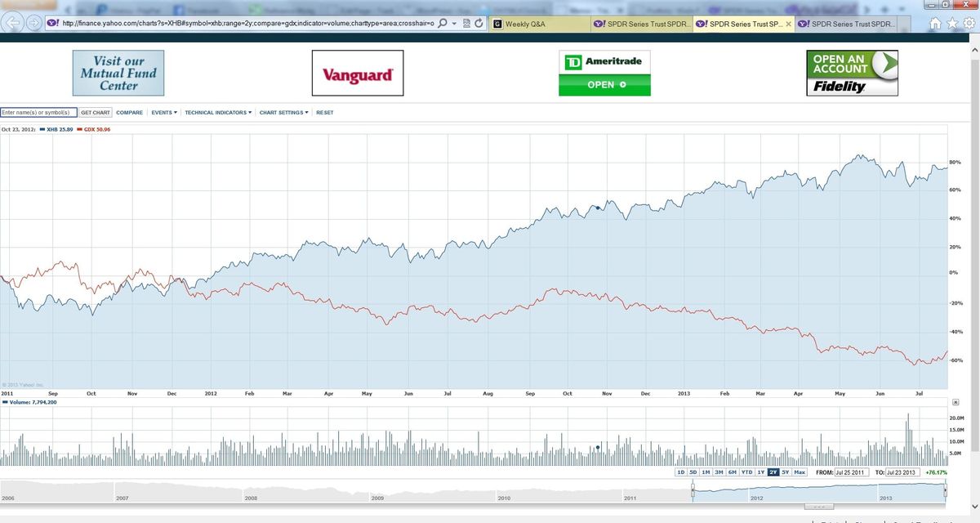The image size is (980, 523).
Task: Open the Weekly Q&A tab's favicon
Action: point(497,24)
